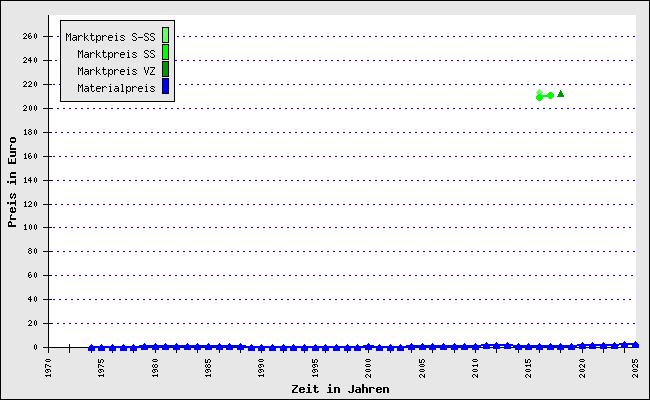Click the "Zeit in Jahren" axis title
Screen dimensions: 650x400
click(x=340, y=388)
